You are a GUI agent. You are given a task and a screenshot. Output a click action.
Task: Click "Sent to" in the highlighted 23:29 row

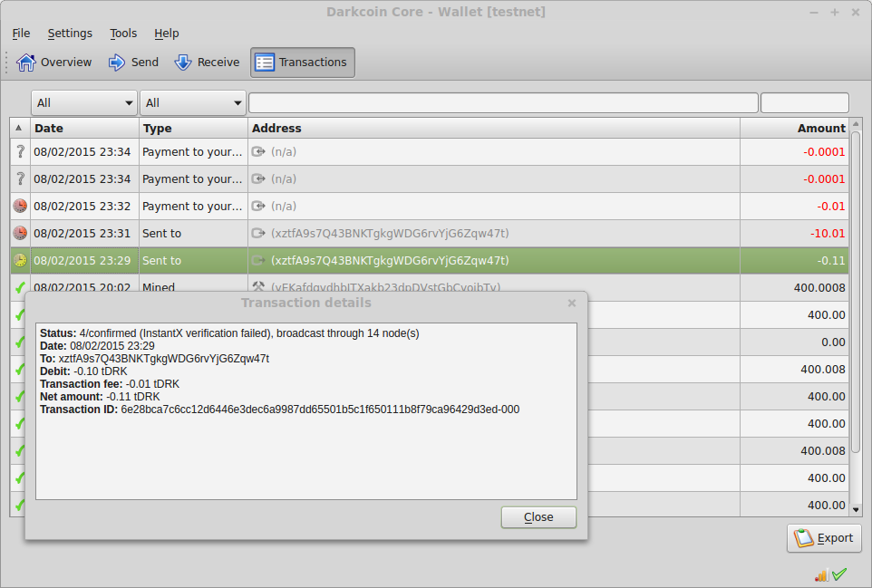(162, 261)
